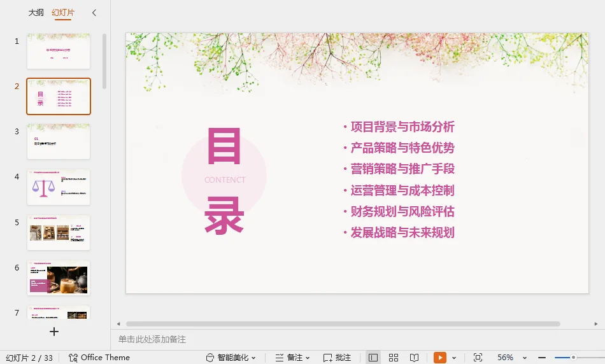Screen dimensions: 605x364
Task: Click the 56% zoom level
Action: click(505, 358)
